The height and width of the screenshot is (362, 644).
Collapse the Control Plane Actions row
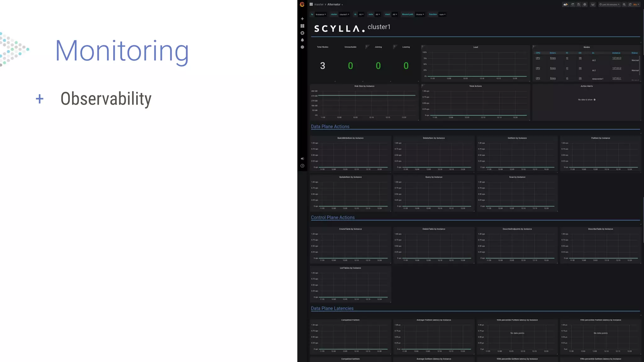click(333, 217)
